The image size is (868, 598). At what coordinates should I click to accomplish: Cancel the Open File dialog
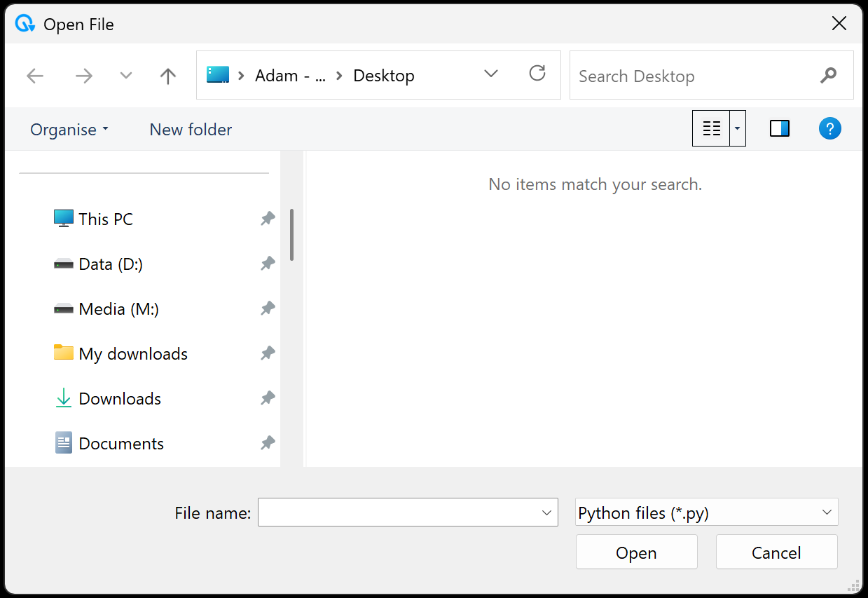[776, 552]
